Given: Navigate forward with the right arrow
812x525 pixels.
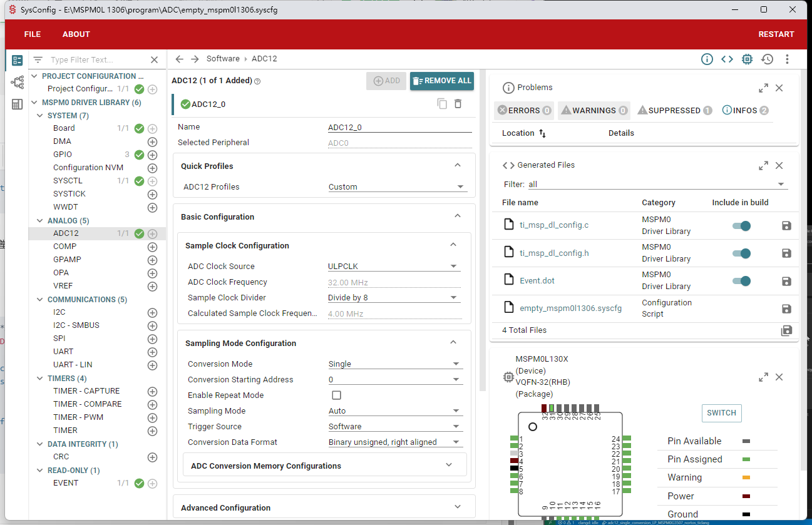Looking at the screenshot, I should [x=195, y=59].
